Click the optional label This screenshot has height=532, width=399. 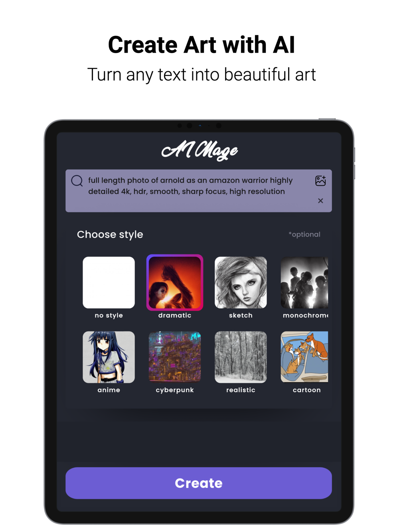coord(304,234)
